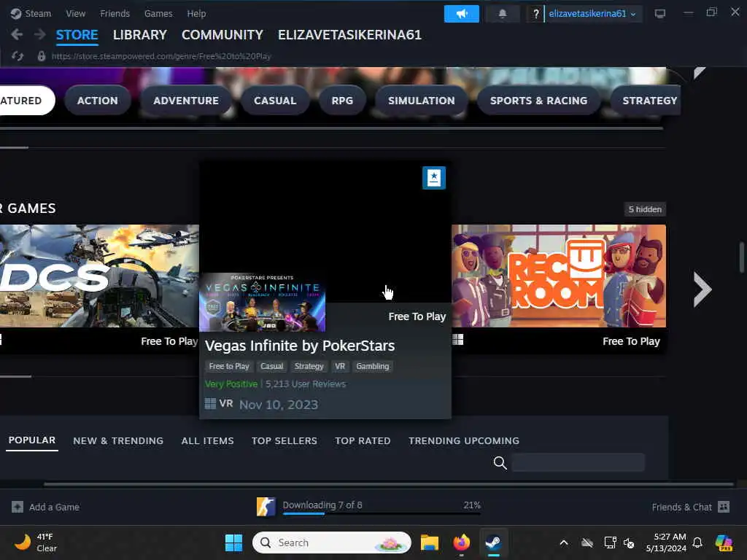Switch to the TOP SELLERS tab
The width and height of the screenshot is (747, 560).
[285, 440]
